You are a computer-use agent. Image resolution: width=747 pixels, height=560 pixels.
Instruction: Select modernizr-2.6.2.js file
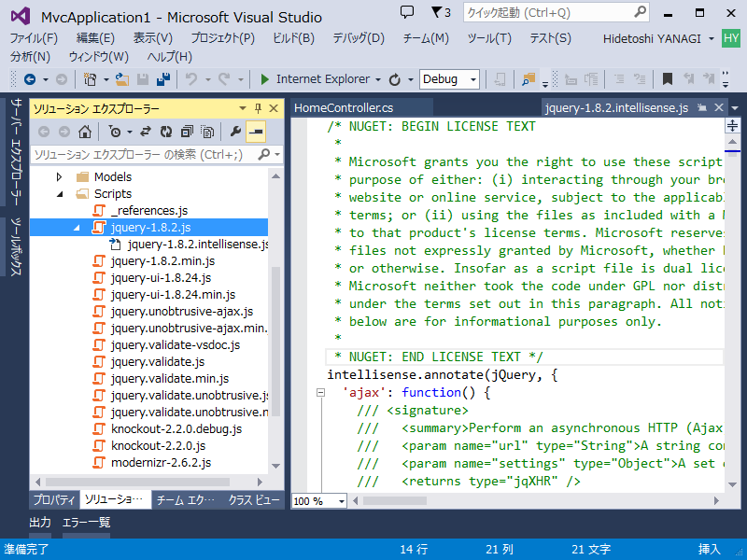pos(161,462)
